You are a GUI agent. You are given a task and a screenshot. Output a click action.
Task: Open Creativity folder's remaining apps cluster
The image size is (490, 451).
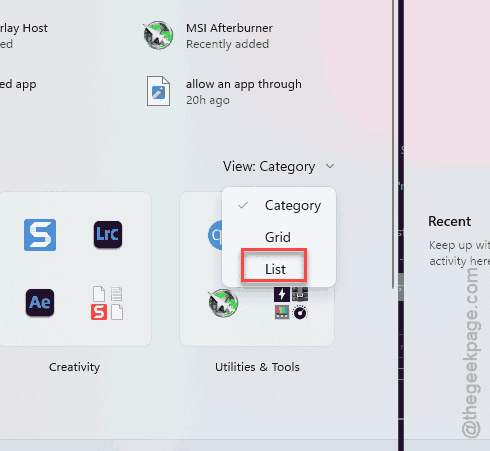107,303
